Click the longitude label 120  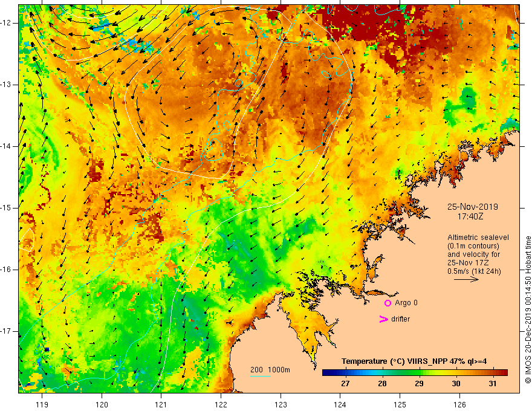pyautogui.click(x=102, y=404)
